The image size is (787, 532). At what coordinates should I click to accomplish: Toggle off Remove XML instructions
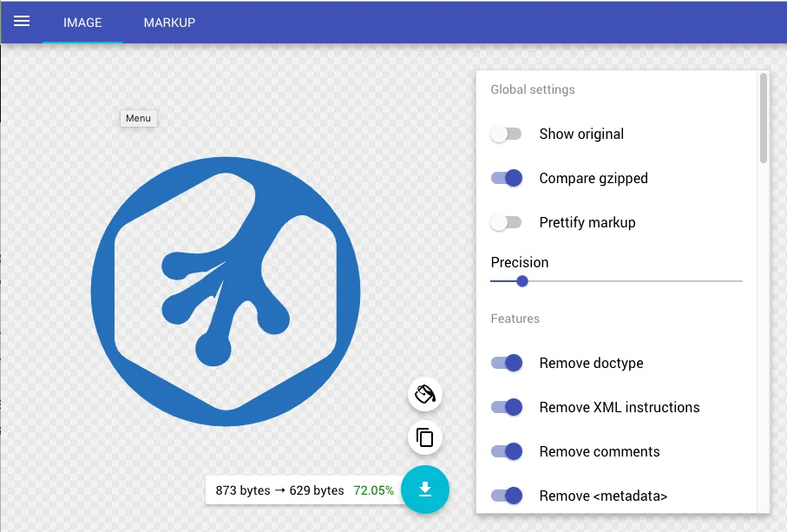click(507, 408)
